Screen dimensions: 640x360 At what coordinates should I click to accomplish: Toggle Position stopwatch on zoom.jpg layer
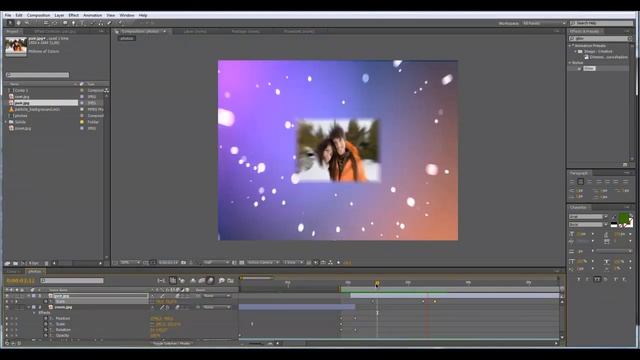pyautogui.click(x=46, y=318)
